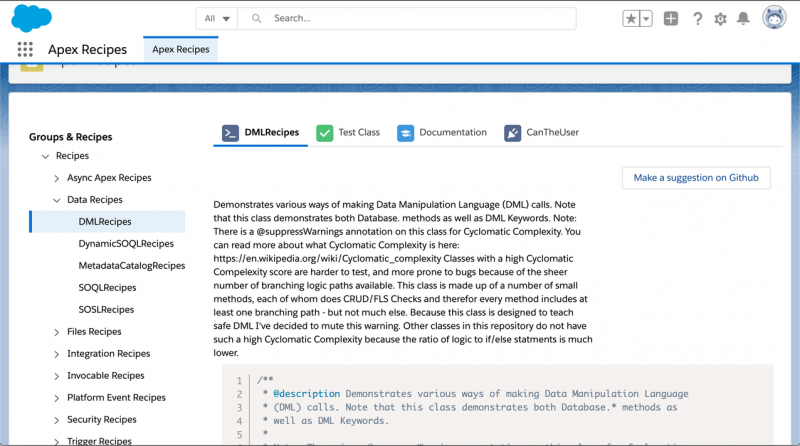Expand the Async Apex Recipes node
The width and height of the screenshot is (800, 446).
tap(57, 178)
